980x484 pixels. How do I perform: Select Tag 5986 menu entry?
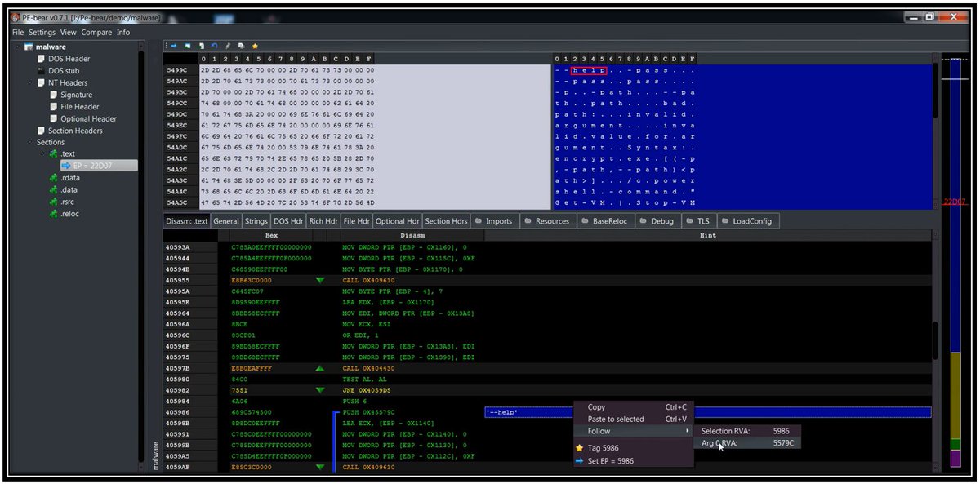tap(634, 448)
